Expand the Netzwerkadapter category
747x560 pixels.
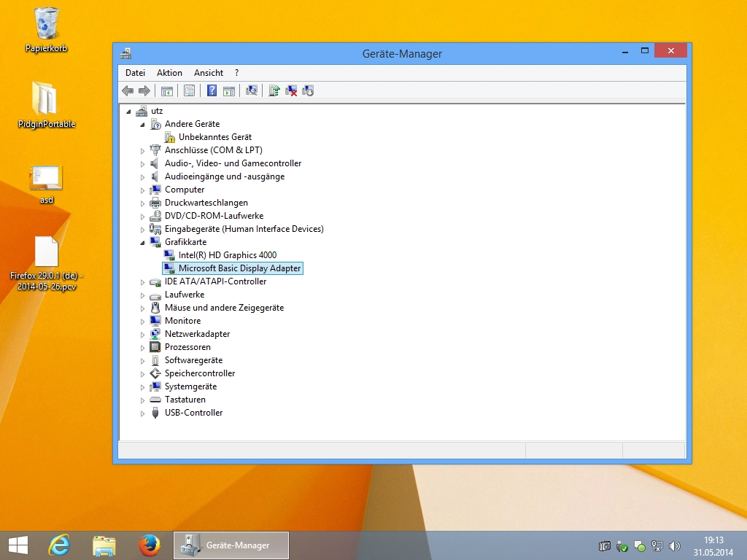(142, 335)
